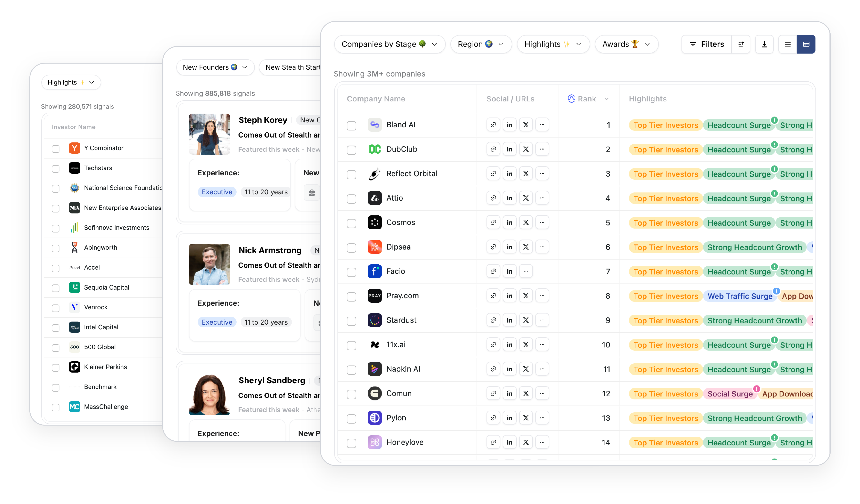This screenshot has height=504, width=860.
Task: Open more options for Attio row
Action: click(x=542, y=198)
